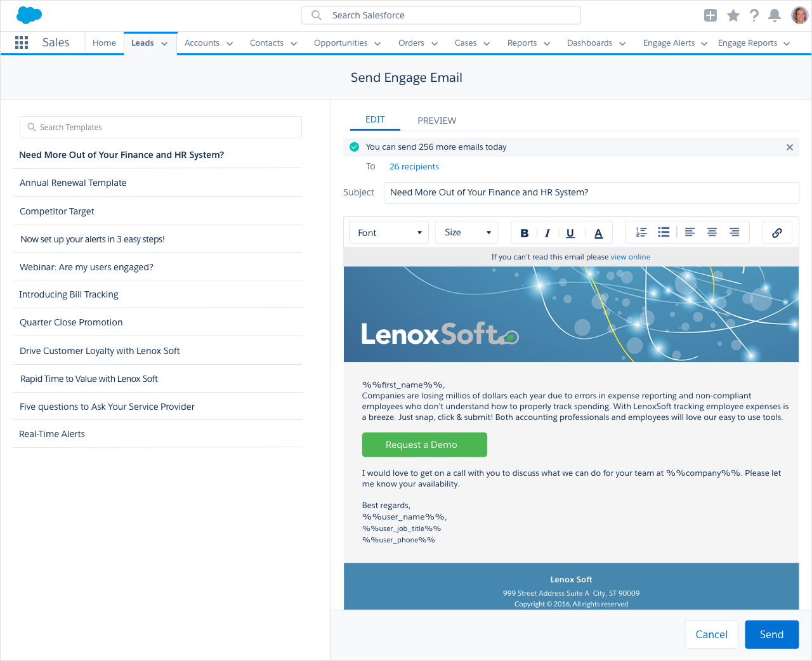Expand the Engage Alerts chevron
This screenshot has width=812, height=661.
tap(704, 44)
